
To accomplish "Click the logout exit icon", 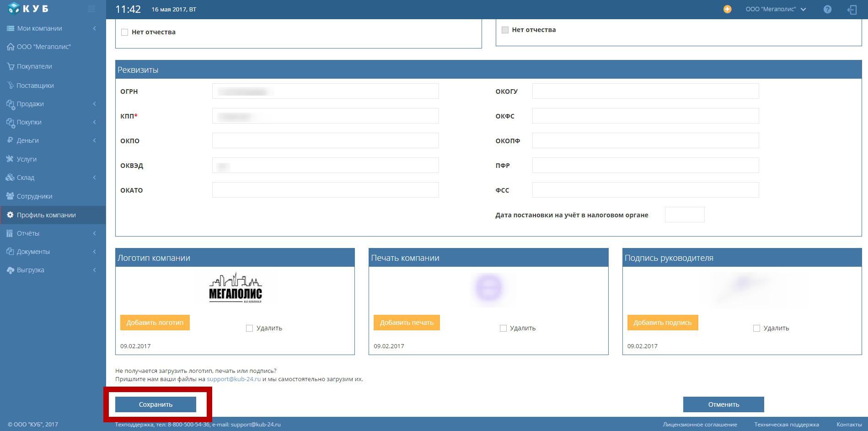I will pyautogui.click(x=852, y=10).
